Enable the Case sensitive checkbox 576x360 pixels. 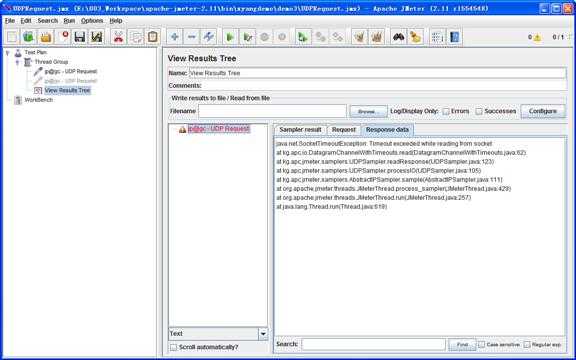tap(482, 345)
